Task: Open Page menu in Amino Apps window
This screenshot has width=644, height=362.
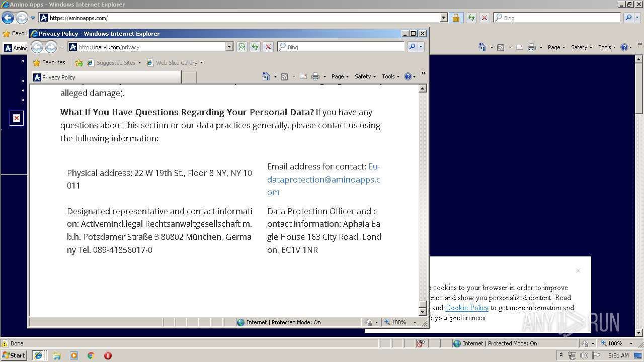Action: pos(556,47)
